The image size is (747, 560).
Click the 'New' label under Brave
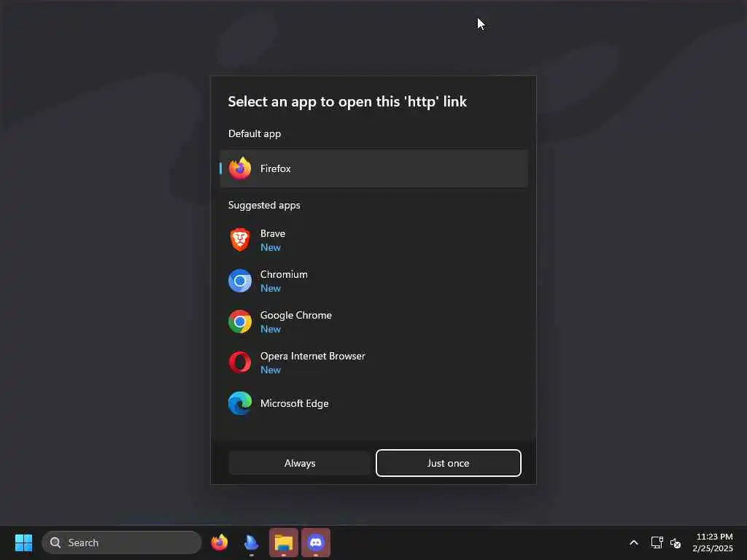click(270, 248)
